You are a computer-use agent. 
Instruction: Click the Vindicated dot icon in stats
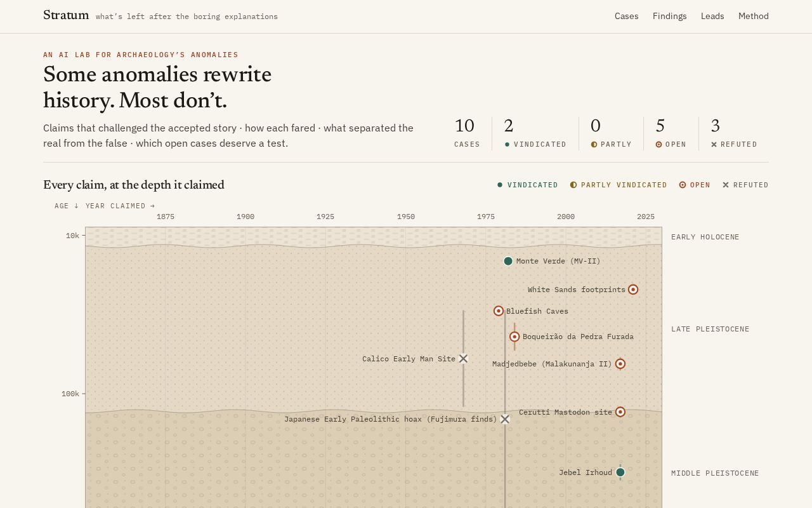[507, 145]
